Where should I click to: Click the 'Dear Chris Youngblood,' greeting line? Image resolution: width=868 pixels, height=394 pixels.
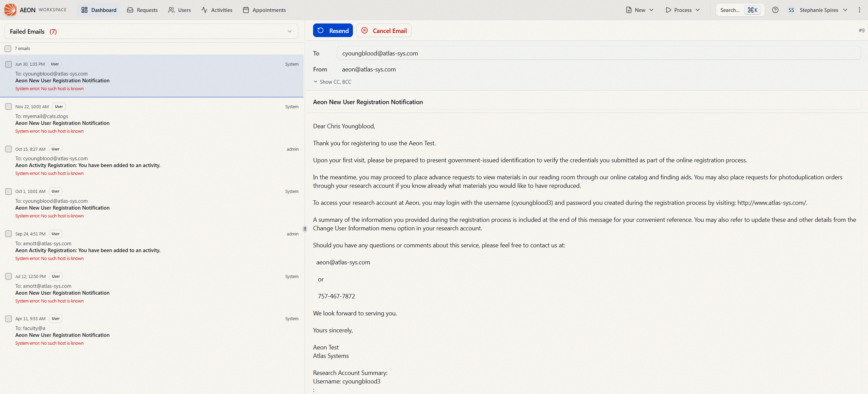coord(344,126)
